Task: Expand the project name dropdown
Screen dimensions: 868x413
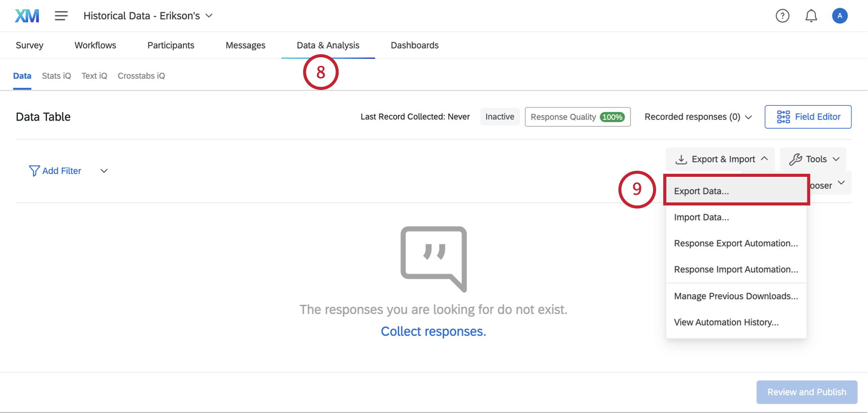Action: tap(148, 16)
